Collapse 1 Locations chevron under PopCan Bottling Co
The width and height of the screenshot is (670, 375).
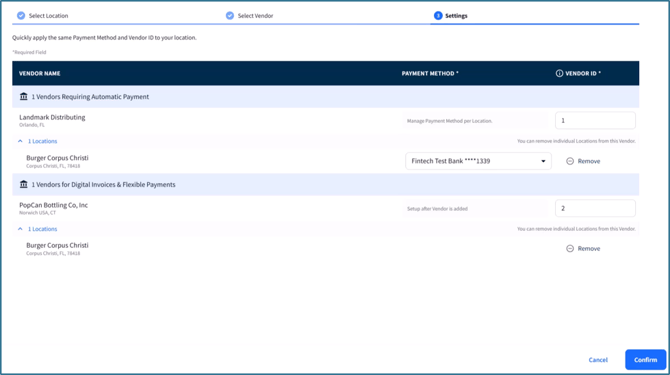click(x=20, y=229)
